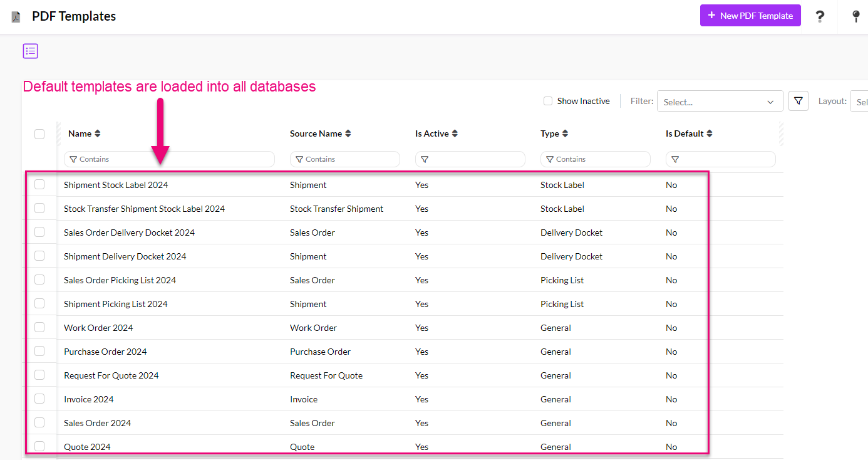This screenshot has height=460, width=868.
Task: Click Invoice source name cell
Action: [x=304, y=399]
